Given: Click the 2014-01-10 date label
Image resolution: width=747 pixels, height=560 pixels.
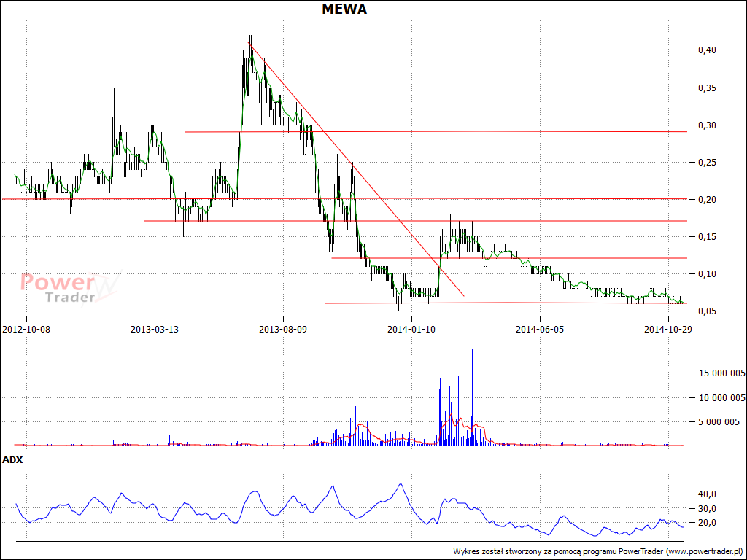Looking at the screenshot, I should [411, 329].
